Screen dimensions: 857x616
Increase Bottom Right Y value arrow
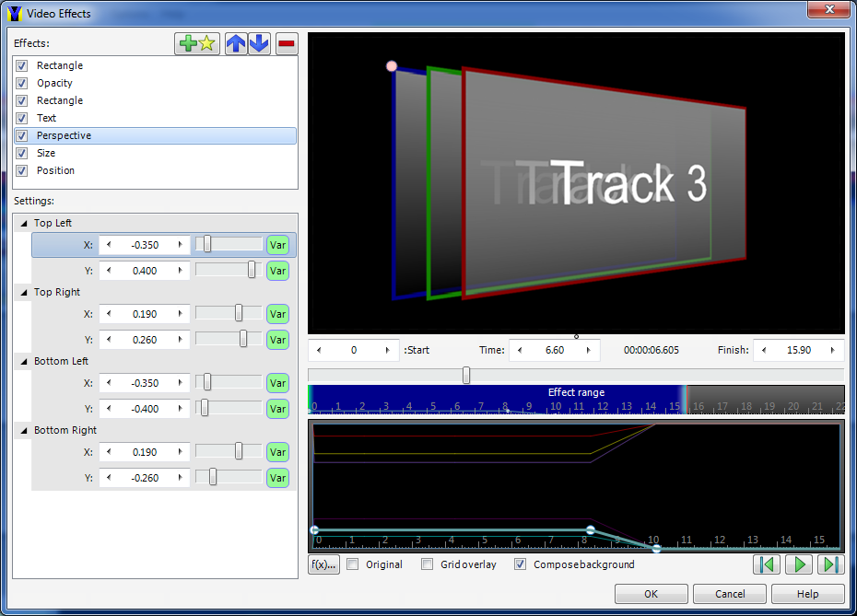coord(180,477)
